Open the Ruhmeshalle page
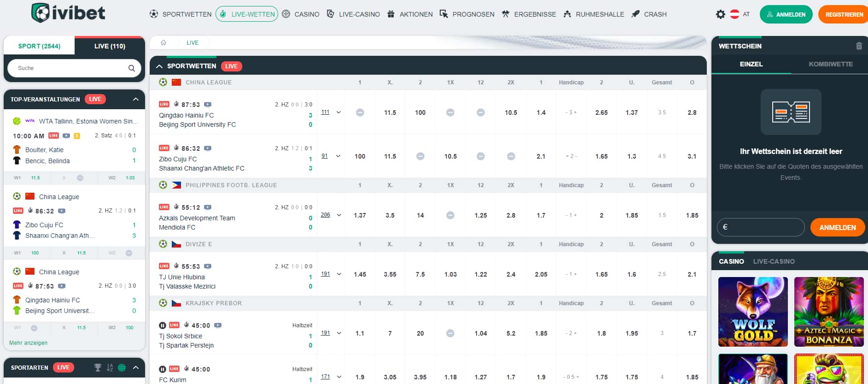 [594, 14]
